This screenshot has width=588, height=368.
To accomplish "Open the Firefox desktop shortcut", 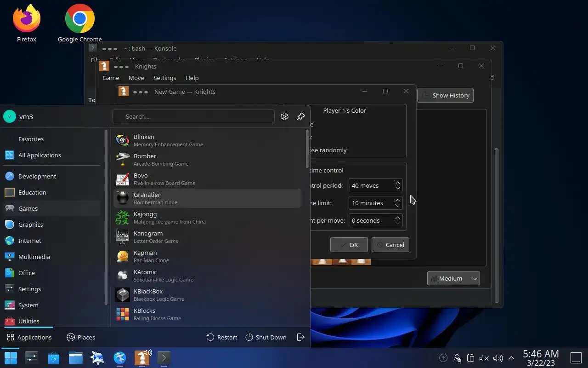I will 26,23.
